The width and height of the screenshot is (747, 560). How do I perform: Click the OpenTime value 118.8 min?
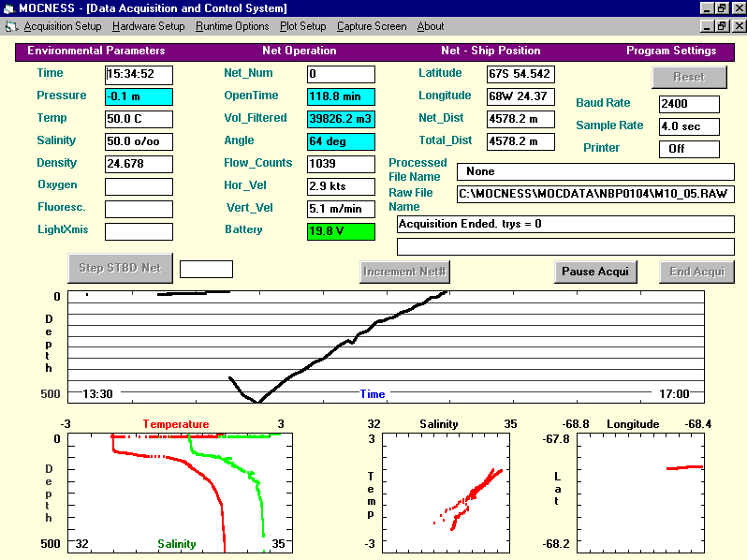(x=341, y=96)
